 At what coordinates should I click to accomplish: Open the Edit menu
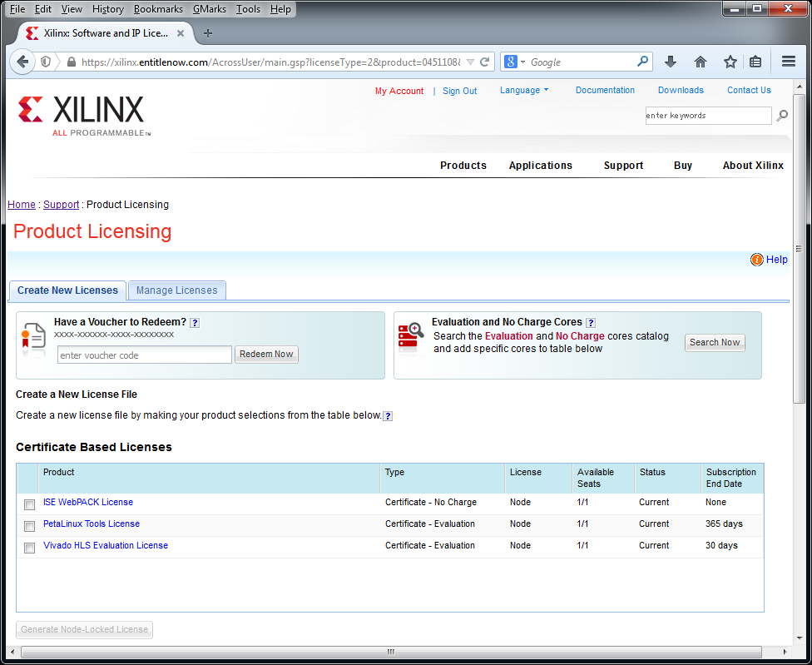point(43,9)
